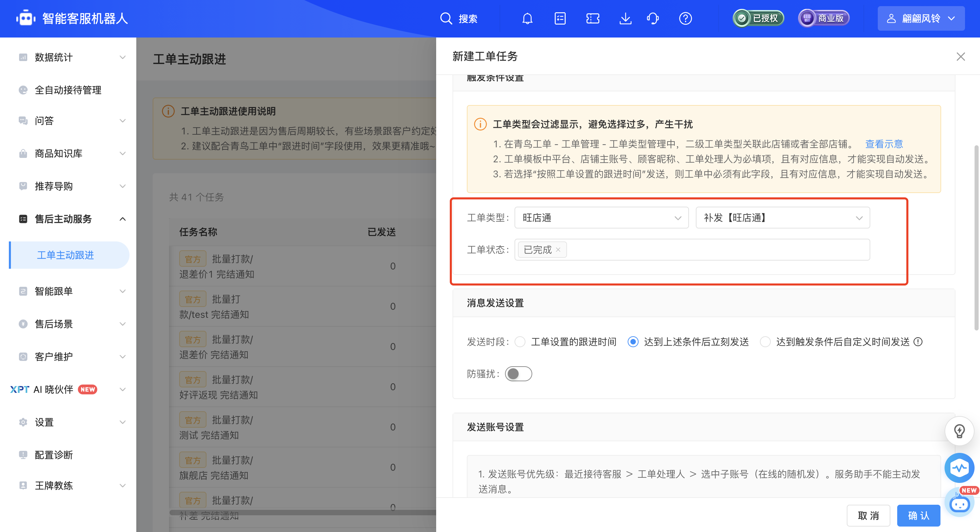This screenshot has width=980, height=532.
Task: Open the download center icon
Action: (625, 18)
